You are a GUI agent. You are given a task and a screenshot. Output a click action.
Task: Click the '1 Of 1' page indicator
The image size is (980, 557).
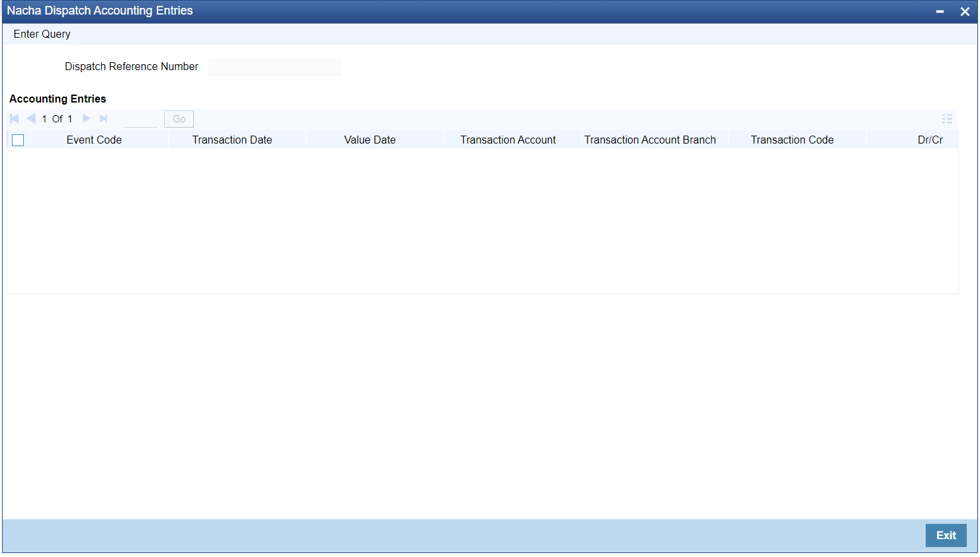click(57, 119)
